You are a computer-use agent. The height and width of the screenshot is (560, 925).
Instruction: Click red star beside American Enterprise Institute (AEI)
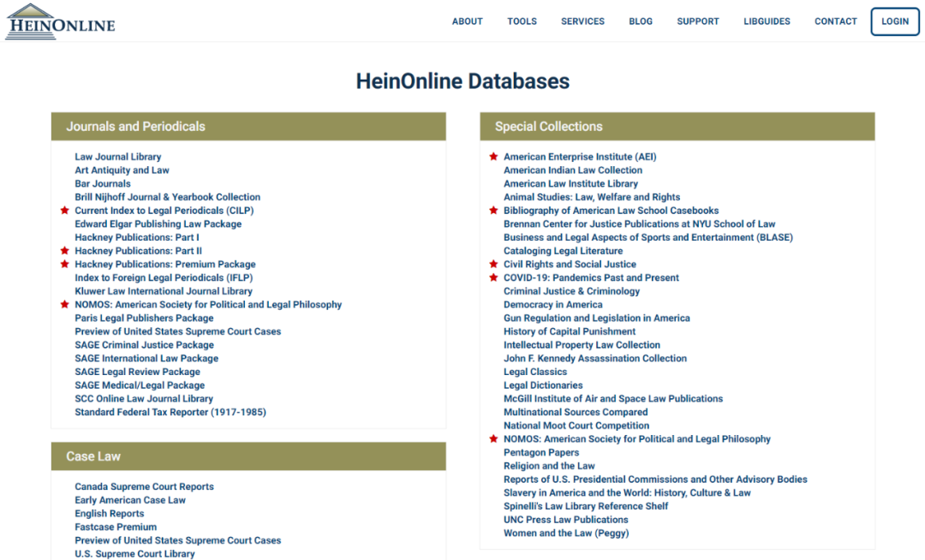(494, 156)
